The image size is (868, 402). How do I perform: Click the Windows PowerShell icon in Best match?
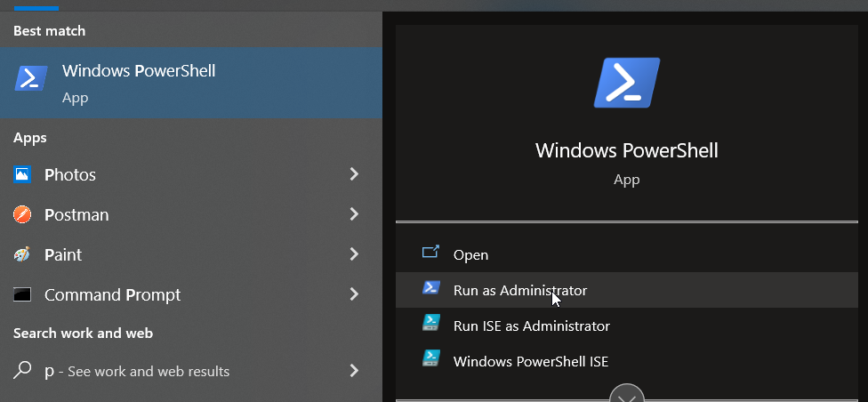pyautogui.click(x=31, y=78)
